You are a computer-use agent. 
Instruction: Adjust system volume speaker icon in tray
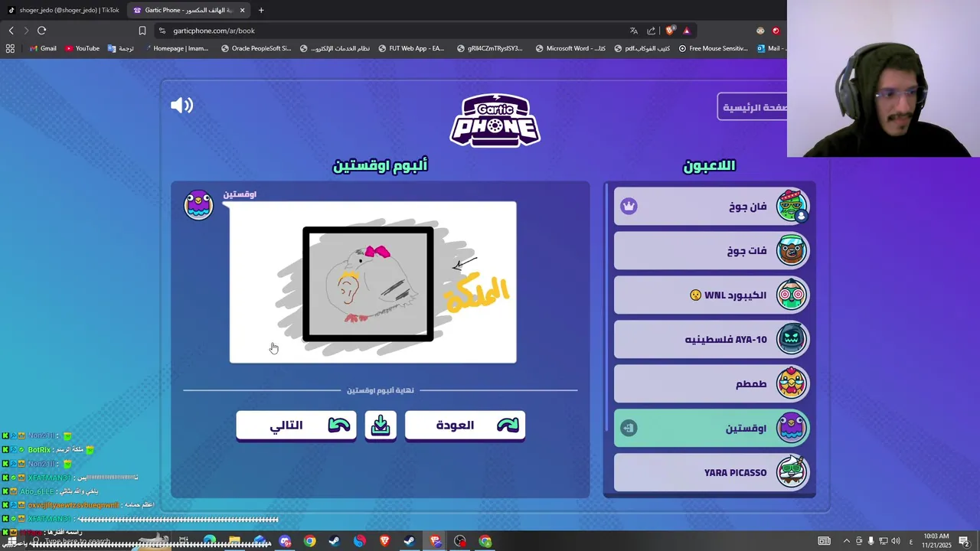895,541
